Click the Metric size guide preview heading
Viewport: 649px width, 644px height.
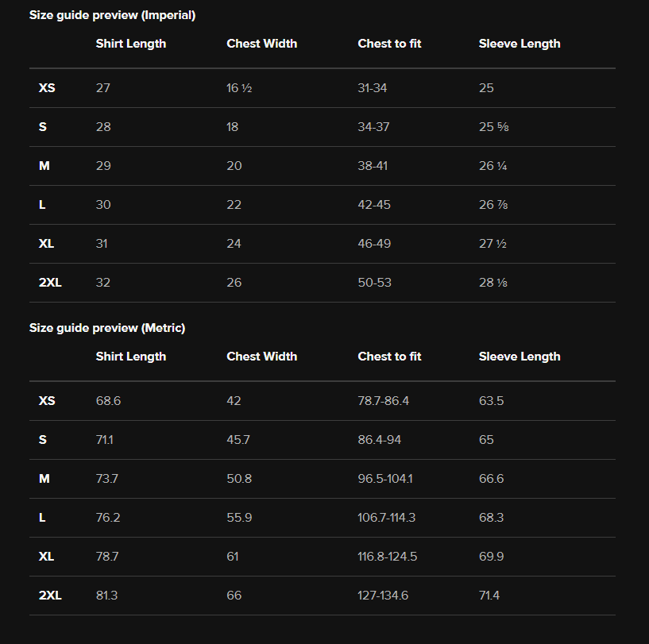(x=107, y=328)
